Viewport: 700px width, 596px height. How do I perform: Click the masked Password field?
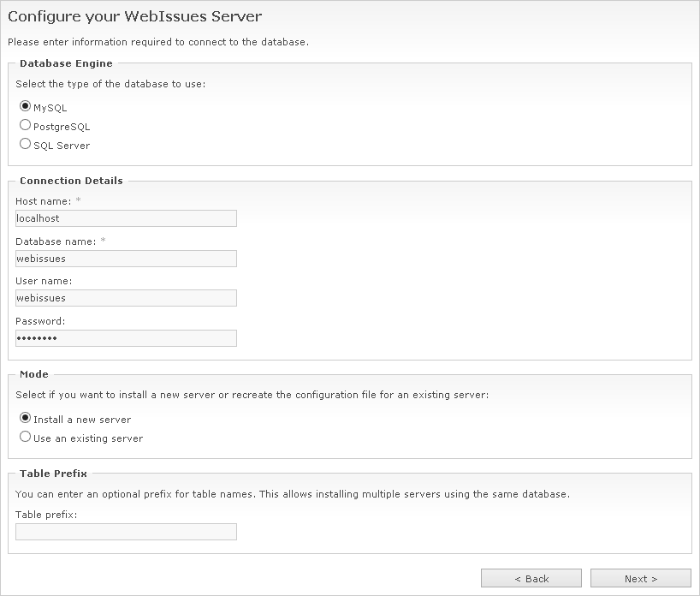[125, 337]
